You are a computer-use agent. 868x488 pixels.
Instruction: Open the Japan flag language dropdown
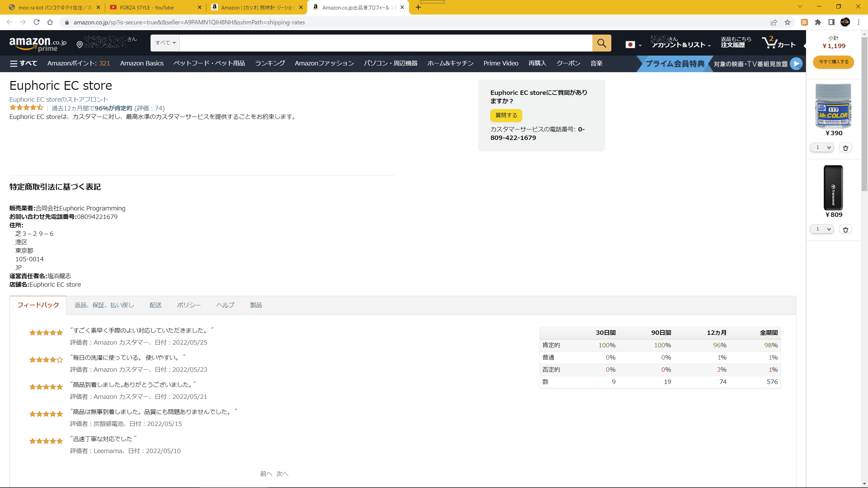633,45
